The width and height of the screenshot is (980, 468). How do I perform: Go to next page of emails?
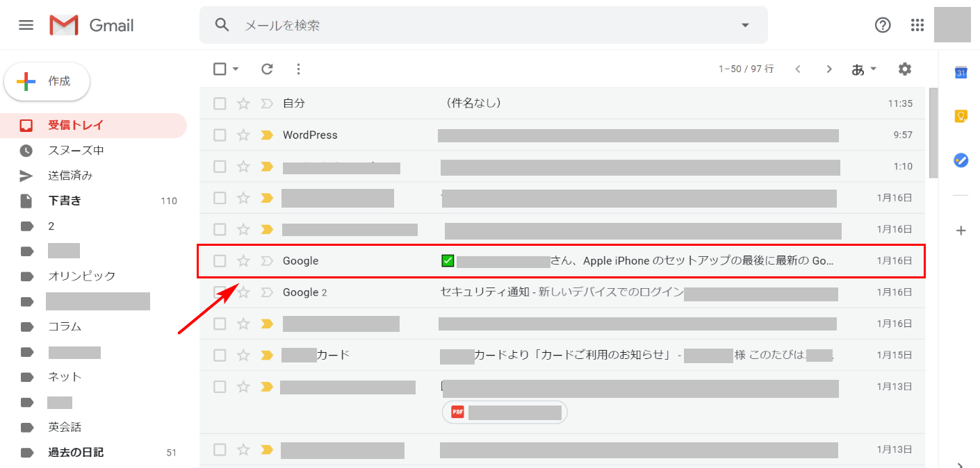tap(828, 69)
